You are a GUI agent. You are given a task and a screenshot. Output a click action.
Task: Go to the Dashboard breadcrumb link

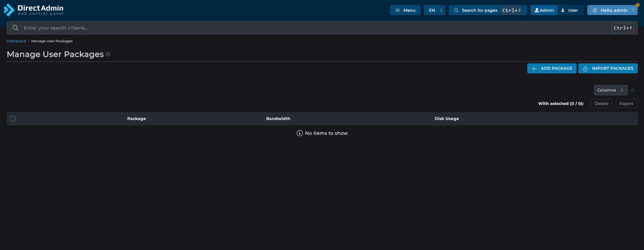[16, 41]
